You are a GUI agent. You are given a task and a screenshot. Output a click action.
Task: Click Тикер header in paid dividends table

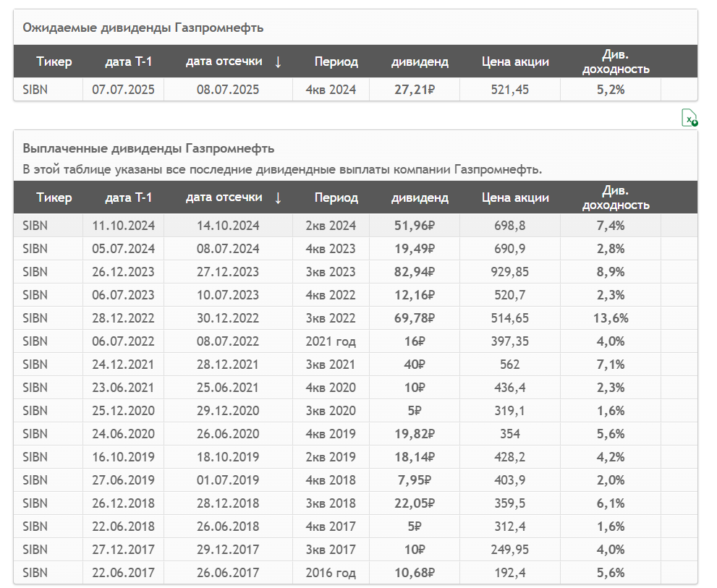click(54, 197)
